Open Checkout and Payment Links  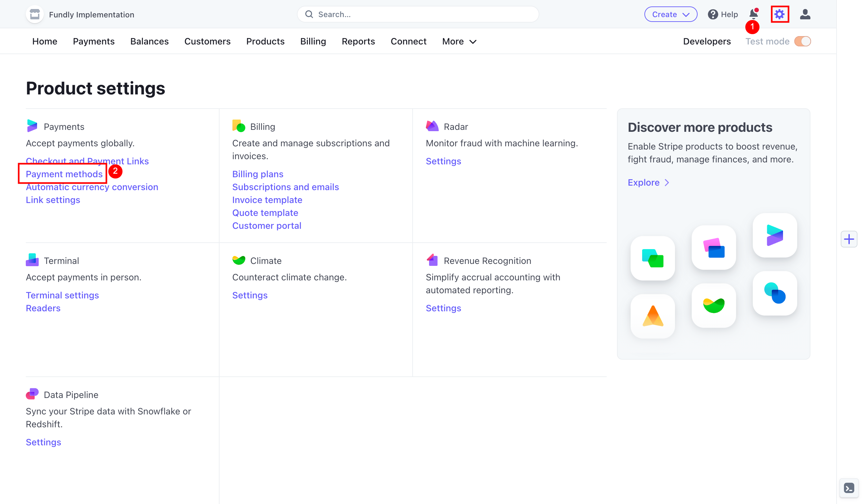(87, 161)
